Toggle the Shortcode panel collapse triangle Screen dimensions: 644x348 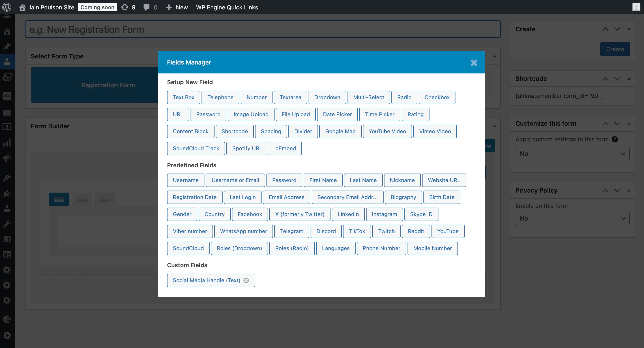tap(629, 79)
